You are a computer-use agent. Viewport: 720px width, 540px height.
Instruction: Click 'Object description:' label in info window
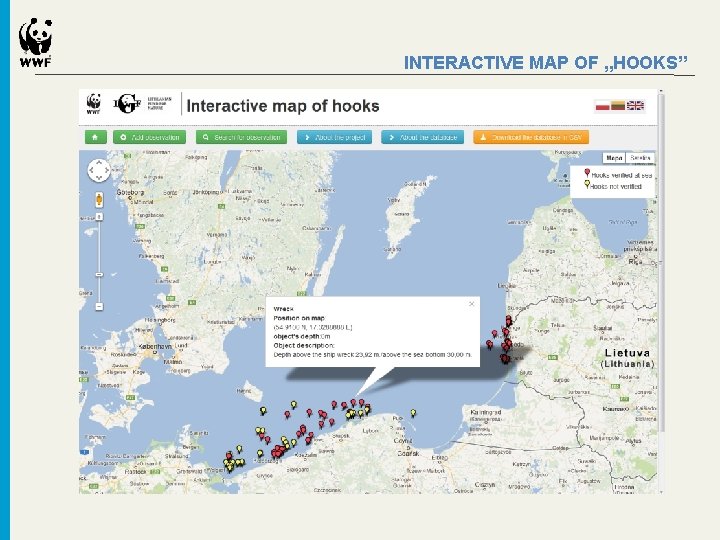click(304, 345)
